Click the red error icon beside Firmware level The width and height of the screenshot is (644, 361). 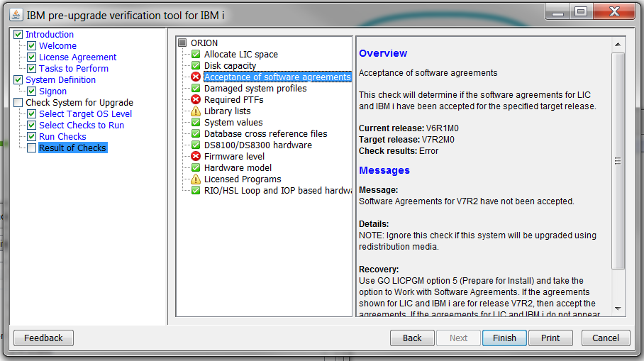[x=196, y=157]
